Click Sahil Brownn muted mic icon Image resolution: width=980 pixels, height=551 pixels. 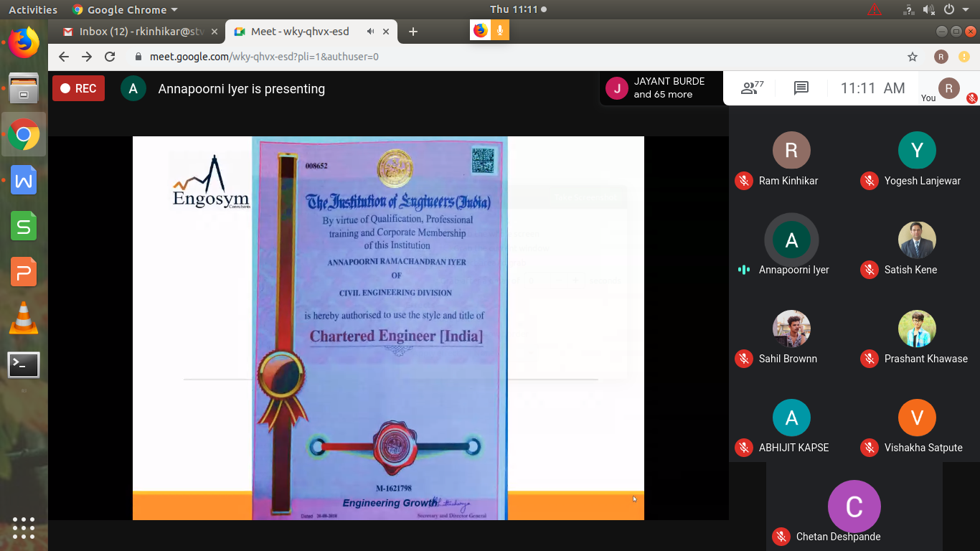[744, 359]
